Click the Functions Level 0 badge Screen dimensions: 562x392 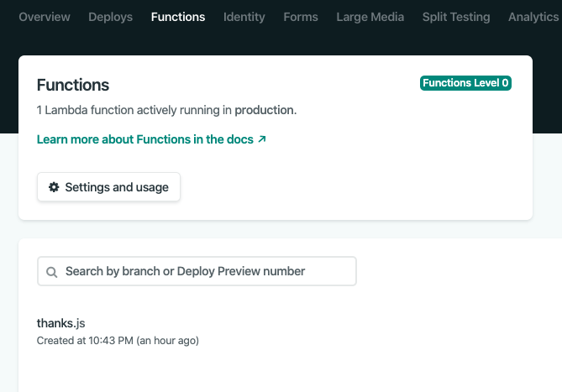(x=465, y=83)
